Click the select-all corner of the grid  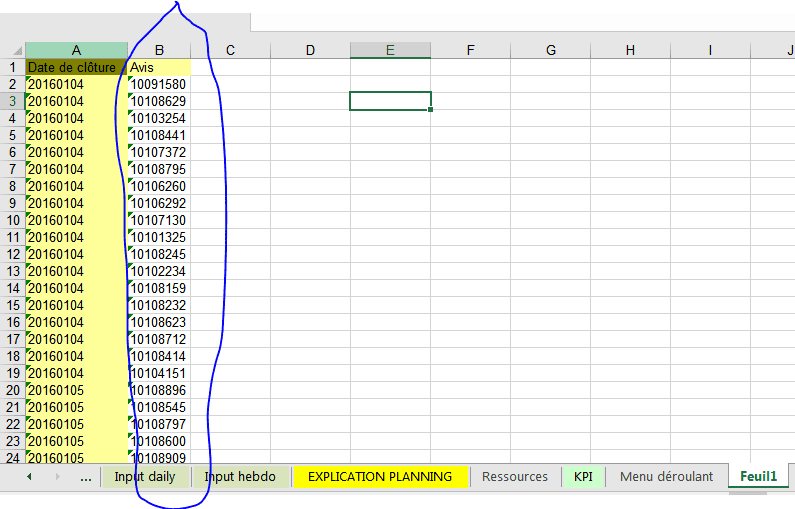point(12,50)
